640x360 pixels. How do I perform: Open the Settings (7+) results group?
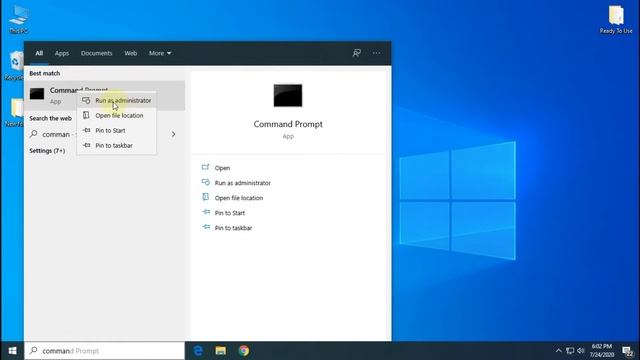click(x=47, y=151)
